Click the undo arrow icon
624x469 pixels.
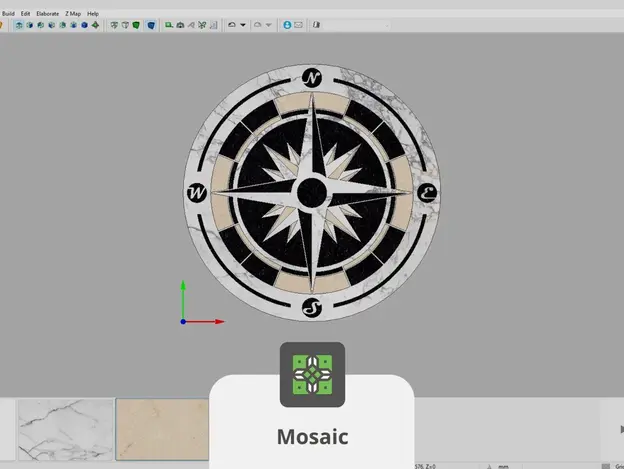pyautogui.click(x=231, y=25)
